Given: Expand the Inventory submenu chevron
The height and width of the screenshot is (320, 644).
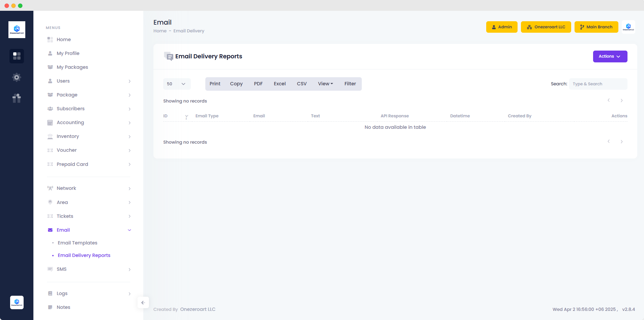Looking at the screenshot, I should click(129, 137).
